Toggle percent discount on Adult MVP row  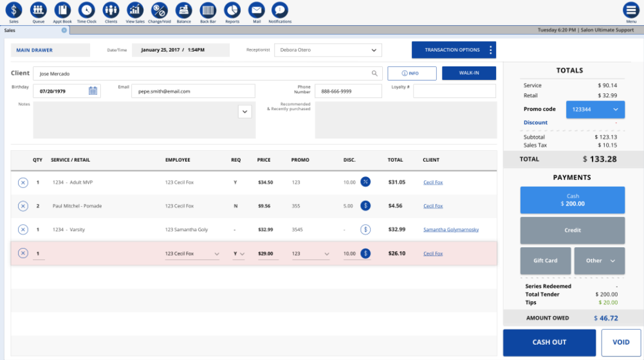(365, 182)
